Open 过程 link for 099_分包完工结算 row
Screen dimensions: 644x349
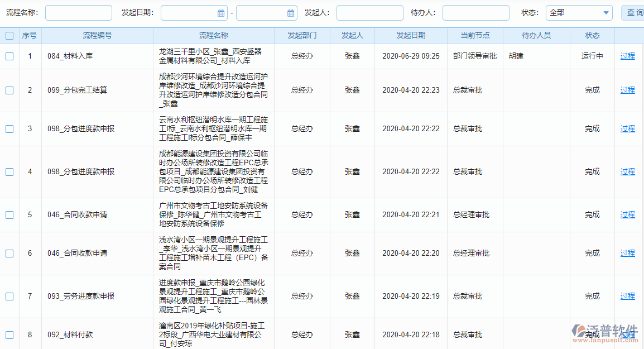[x=627, y=90]
